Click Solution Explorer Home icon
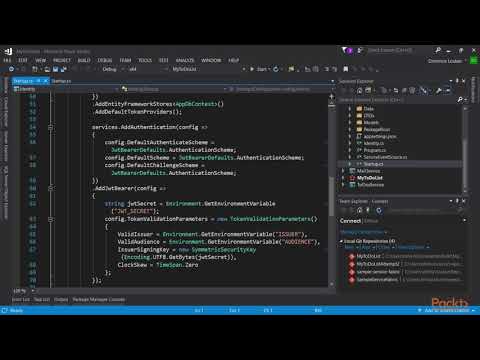 359,90
